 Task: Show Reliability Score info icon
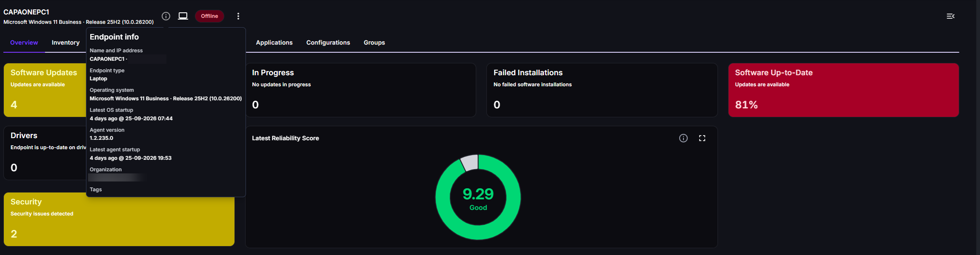click(683, 138)
